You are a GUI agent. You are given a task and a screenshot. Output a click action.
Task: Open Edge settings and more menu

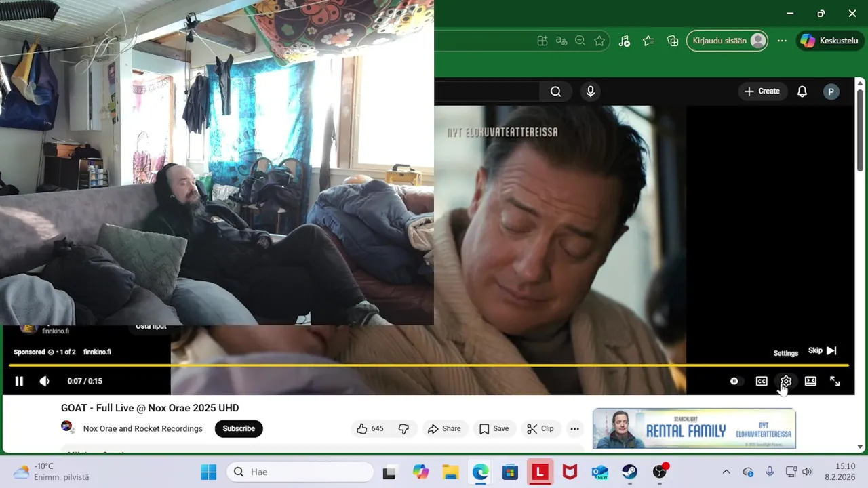[x=782, y=41]
